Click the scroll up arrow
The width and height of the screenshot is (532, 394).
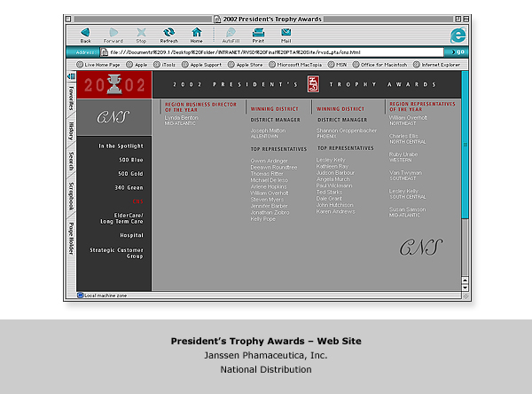pos(465,280)
